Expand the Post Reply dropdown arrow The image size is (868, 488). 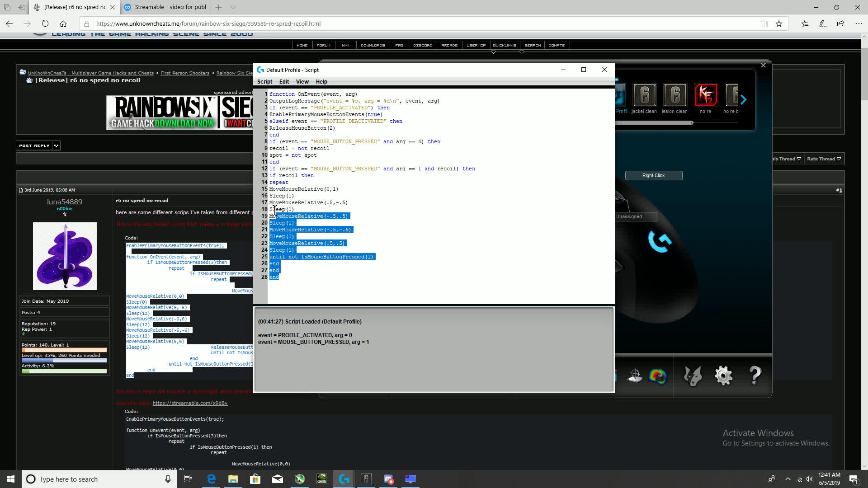(x=57, y=145)
